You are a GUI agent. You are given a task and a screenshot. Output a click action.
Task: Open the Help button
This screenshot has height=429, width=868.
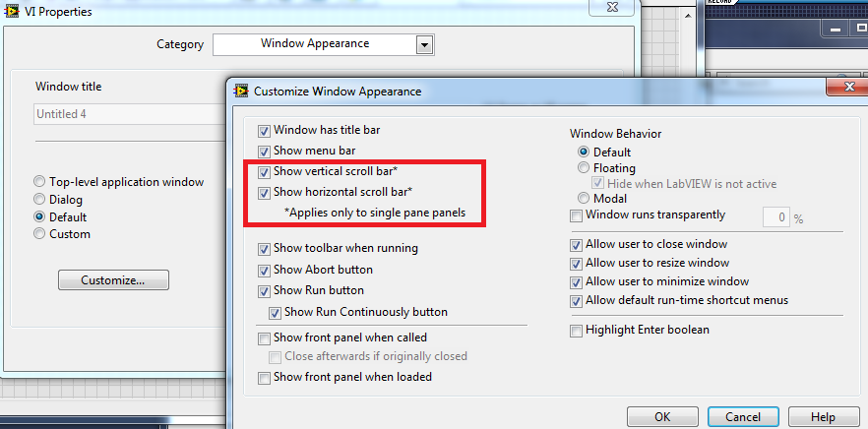[823, 416]
